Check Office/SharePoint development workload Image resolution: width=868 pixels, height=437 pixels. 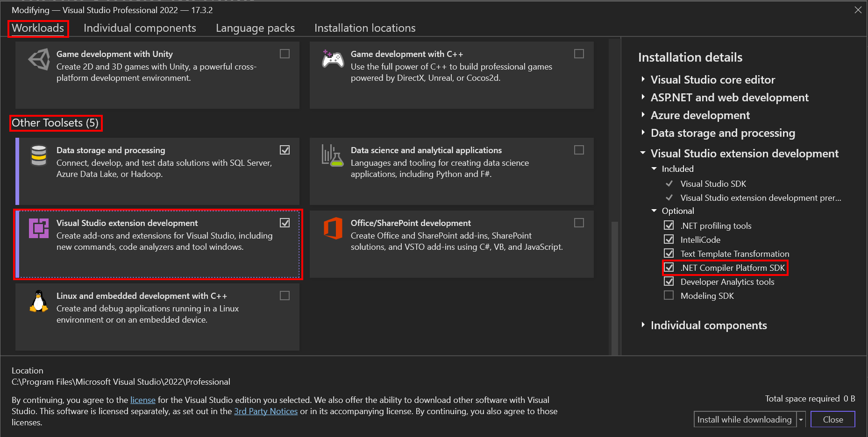(x=579, y=223)
